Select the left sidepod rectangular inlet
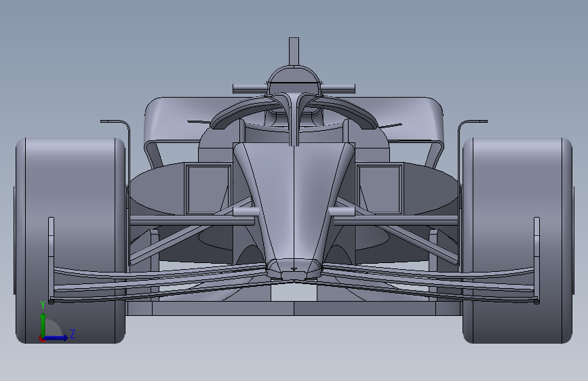Screen dimensions: 588x381 pyautogui.click(x=208, y=188)
